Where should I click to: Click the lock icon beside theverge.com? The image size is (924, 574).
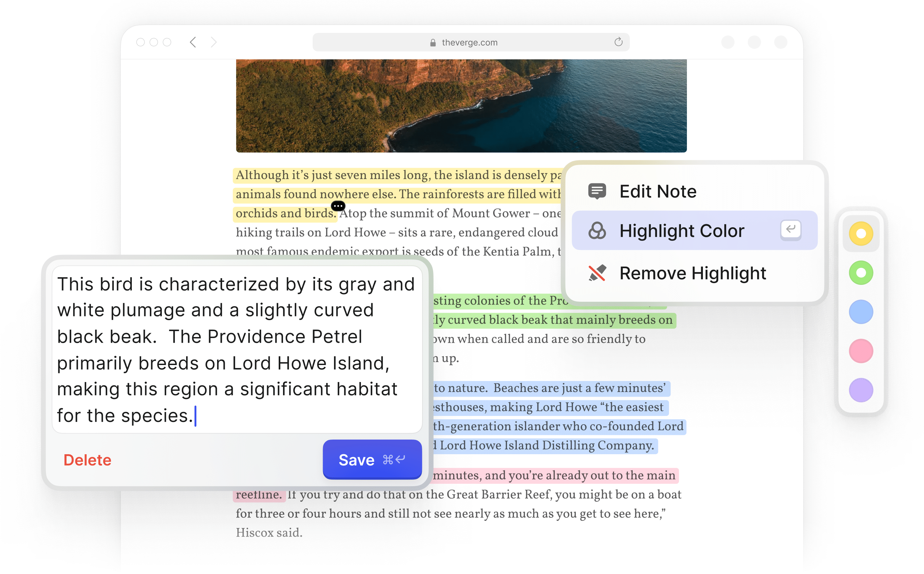433,43
